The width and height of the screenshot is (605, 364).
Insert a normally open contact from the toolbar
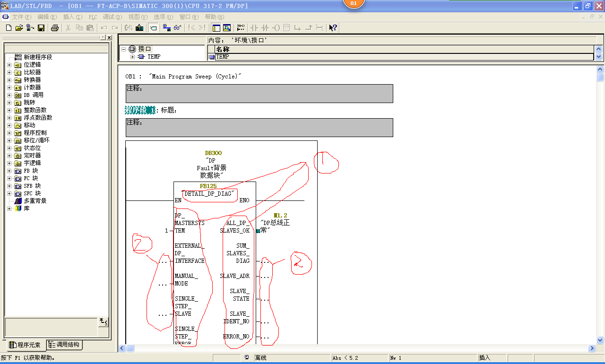pos(254,28)
